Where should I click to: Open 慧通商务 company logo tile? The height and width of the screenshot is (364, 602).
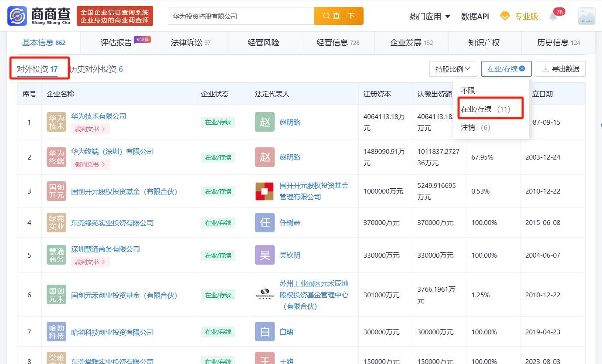coord(56,255)
